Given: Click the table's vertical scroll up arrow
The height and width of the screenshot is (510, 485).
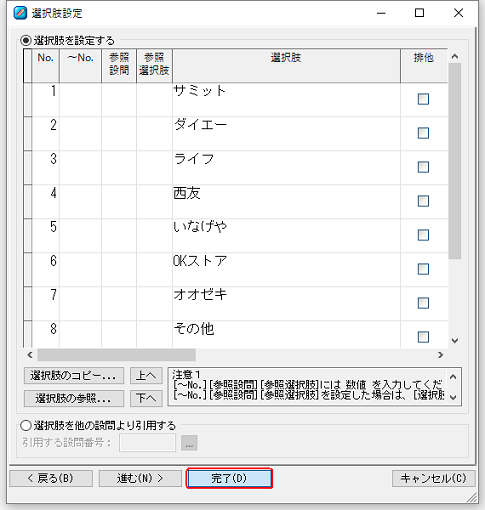Looking at the screenshot, I should 455,56.
